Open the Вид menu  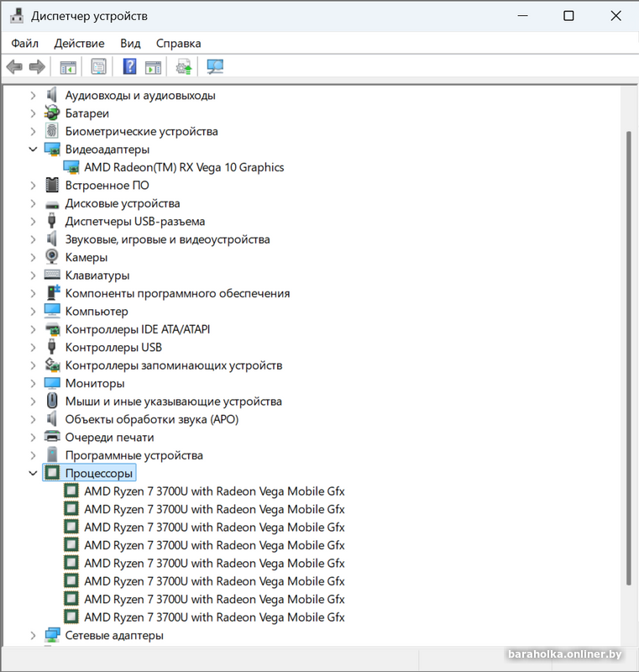(130, 44)
